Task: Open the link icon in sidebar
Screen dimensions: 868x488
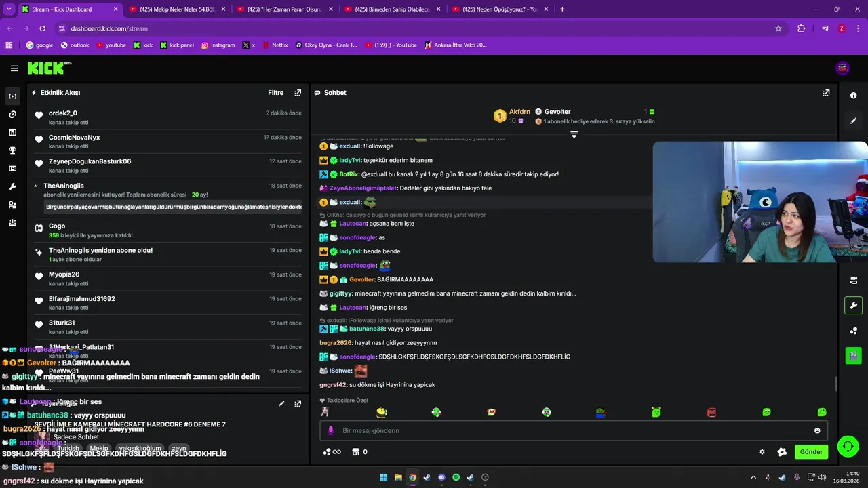Action: pos(12,115)
